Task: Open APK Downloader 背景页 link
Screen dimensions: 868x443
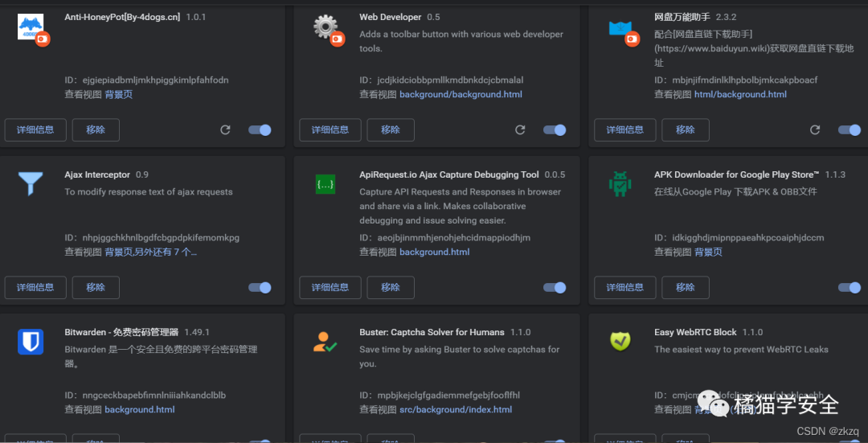Action: (708, 252)
